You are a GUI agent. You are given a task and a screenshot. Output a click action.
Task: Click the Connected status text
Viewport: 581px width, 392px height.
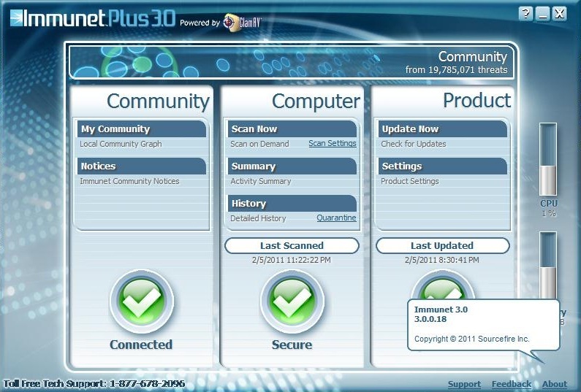point(141,345)
